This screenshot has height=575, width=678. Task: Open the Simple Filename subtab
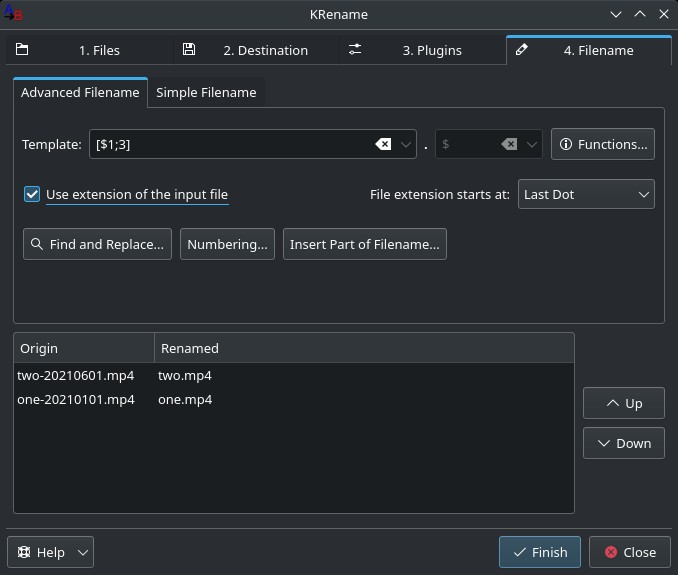[206, 92]
